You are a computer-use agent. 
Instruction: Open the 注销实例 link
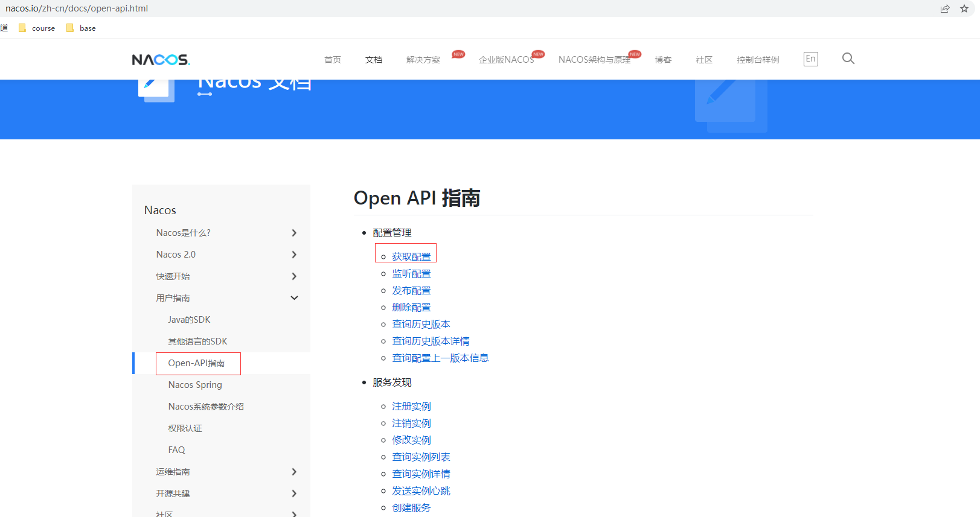412,423
